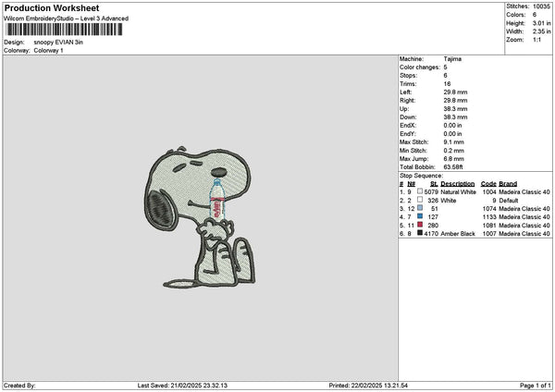Image resolution: width=555 pixels, height=392 pixels.
Task: Click the 'Last Saved: 21/02/2025 23.32.13' footer
Action: tap(182, 386)
